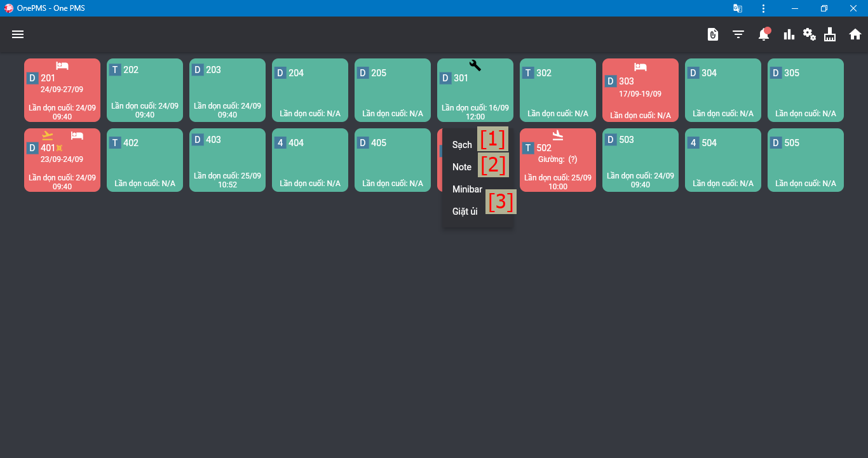The image size is (868, 458).
Task: Click the housekeeping broom icon
Action: click(x=830, y=34)
